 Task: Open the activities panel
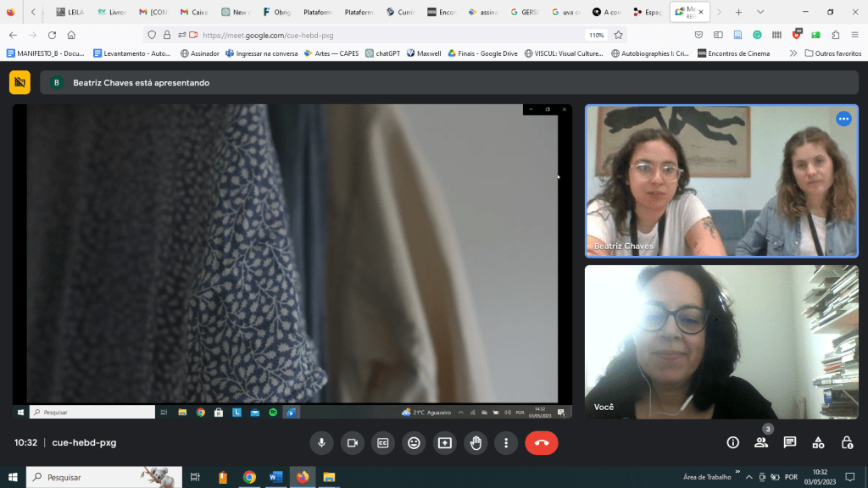[x=818, y=442]
